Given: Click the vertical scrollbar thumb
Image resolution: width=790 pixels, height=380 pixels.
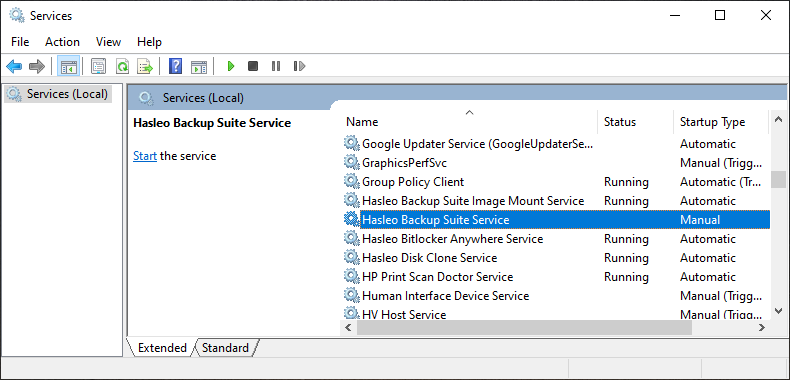Looking at the screenshot, I should click(778, 179).
